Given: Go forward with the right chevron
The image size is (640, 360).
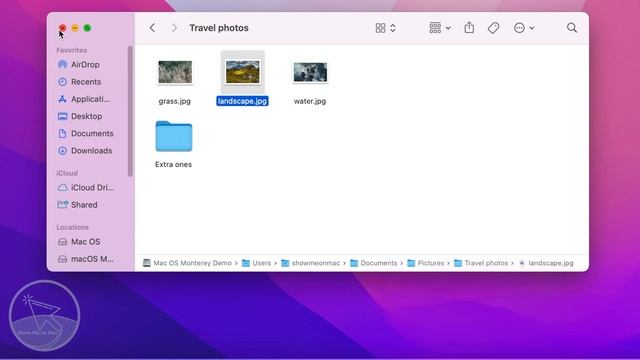Looking at the screenshot, I should tap(174, 28).
